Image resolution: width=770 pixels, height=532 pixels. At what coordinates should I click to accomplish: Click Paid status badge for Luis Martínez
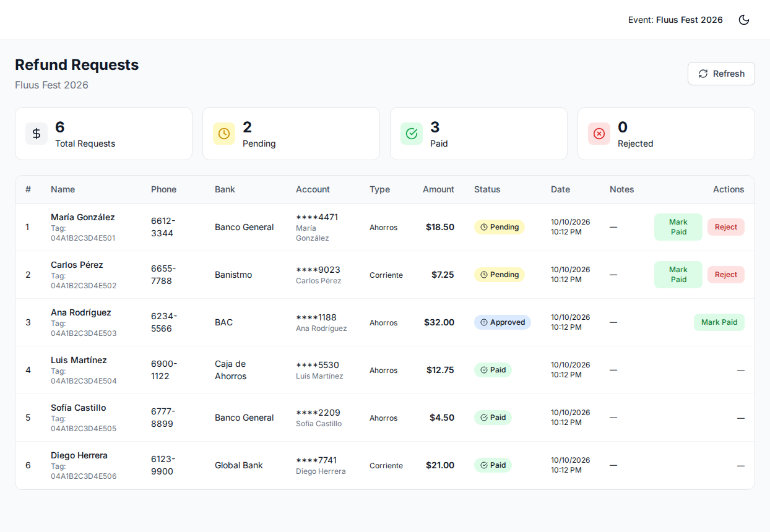point(493,370)
